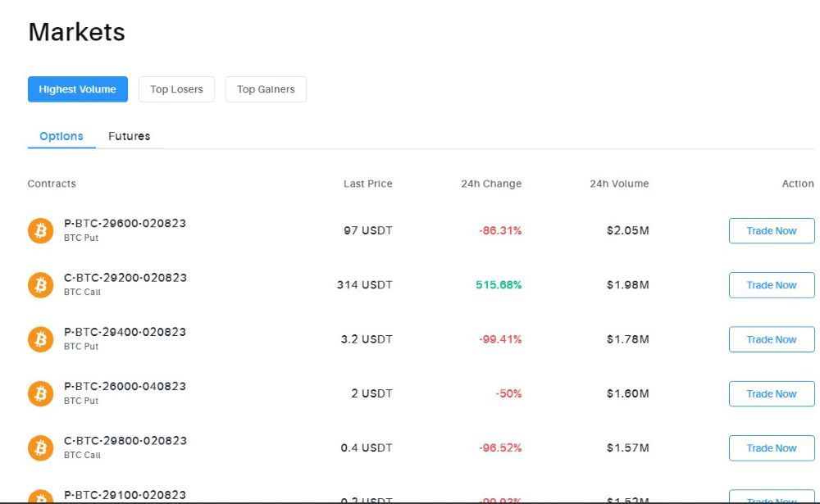Image resolution: width=820 pixels, height=504 pixels.
Task: Click the 314 USDT last price
Action: point(365,285)
